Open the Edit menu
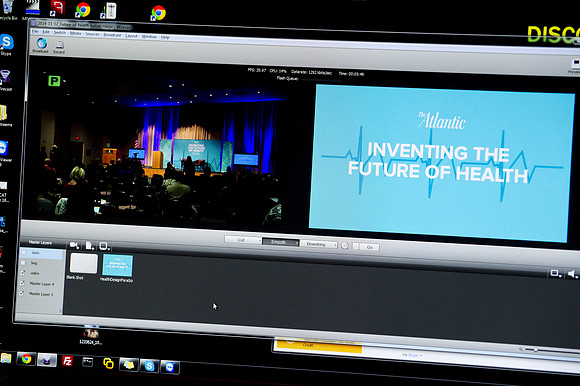This screenshot has width=580, height=386. [x=46, y=32]
